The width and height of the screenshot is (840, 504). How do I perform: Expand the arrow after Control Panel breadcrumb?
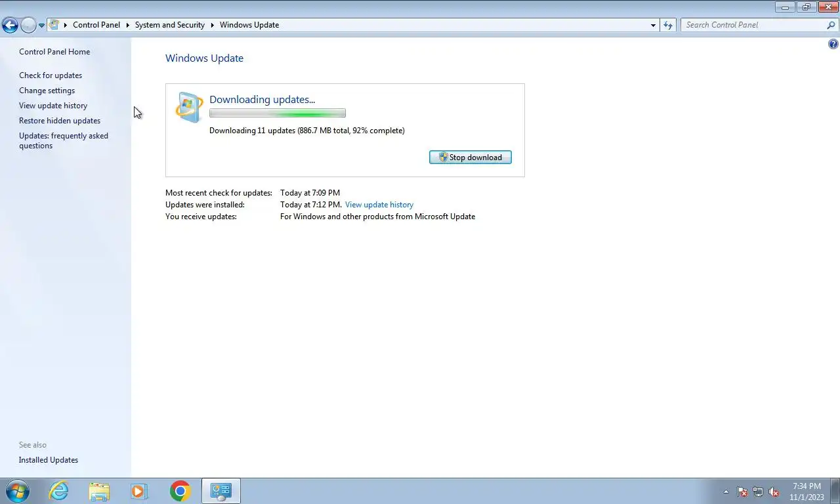(x=127, y=25)
